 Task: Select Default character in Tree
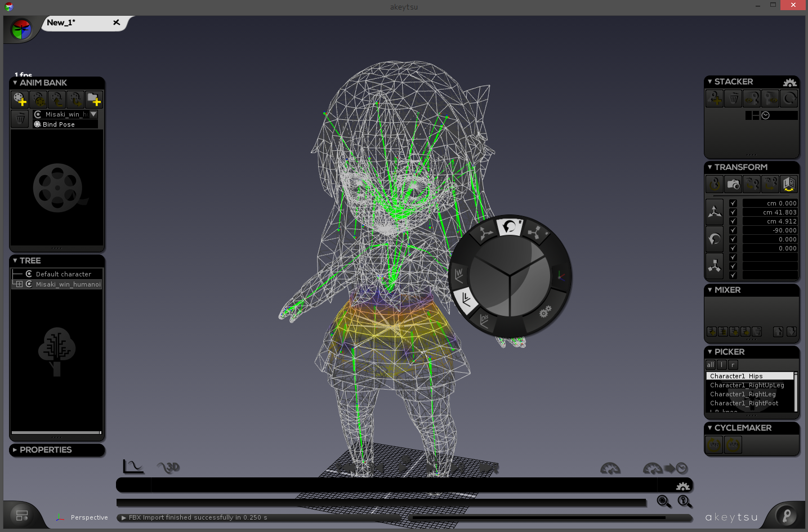point(63,274)
